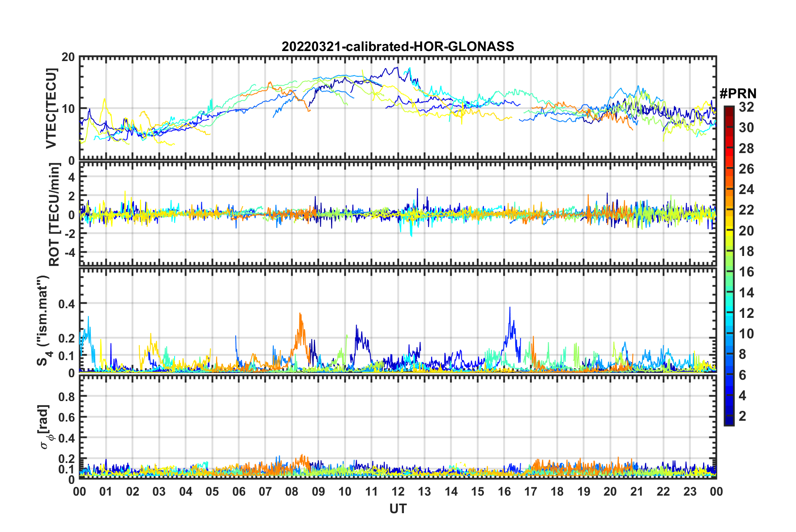
Task: Click the PRN colorbar
Action: pyautogui.click(x=729, y=266)
